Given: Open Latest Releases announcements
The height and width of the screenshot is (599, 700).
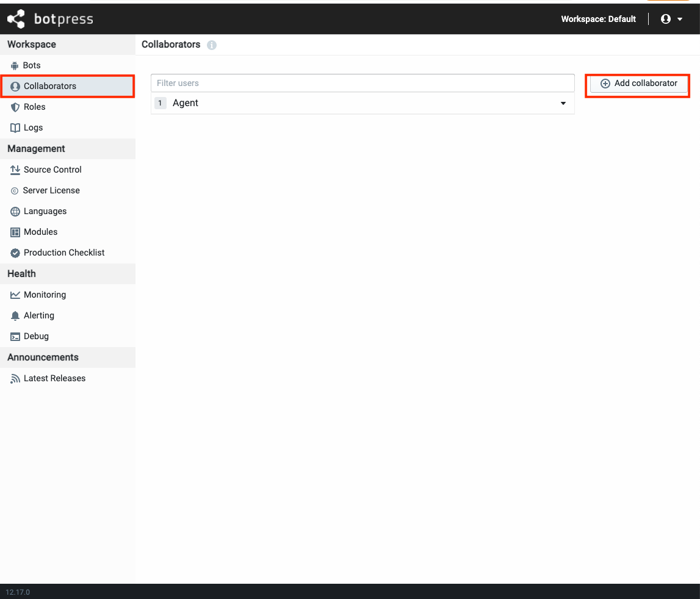Looking at the screenshot, I should (x=54, y=378).
